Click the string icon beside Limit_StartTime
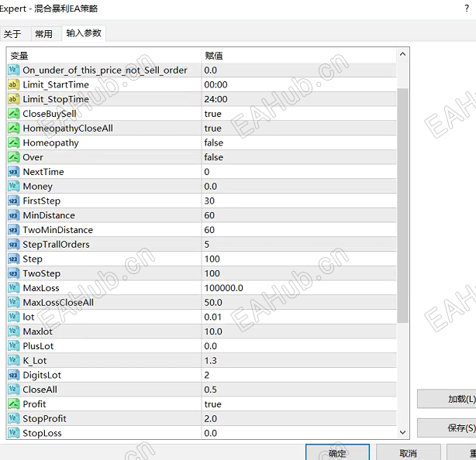The image size is (476, 460). (x=13, y=84)
